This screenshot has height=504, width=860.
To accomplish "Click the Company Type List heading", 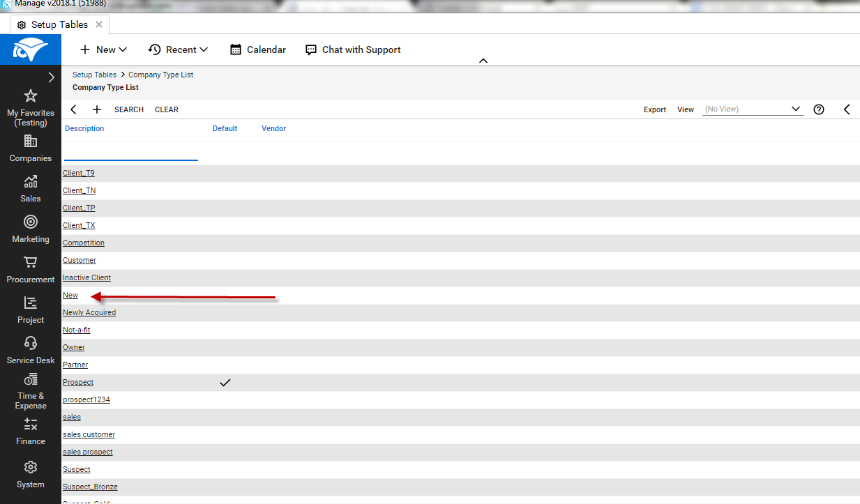I will (105, 87).
